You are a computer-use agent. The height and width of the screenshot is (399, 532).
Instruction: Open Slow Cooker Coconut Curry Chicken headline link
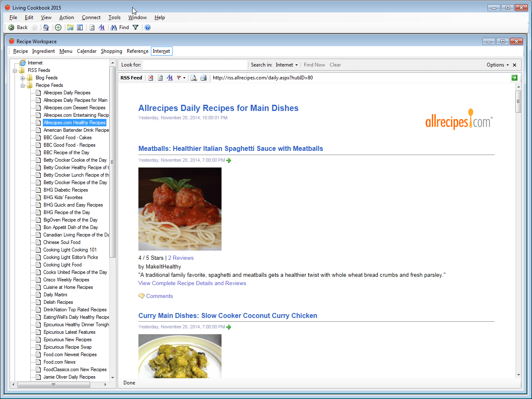[x=228, y=316]
